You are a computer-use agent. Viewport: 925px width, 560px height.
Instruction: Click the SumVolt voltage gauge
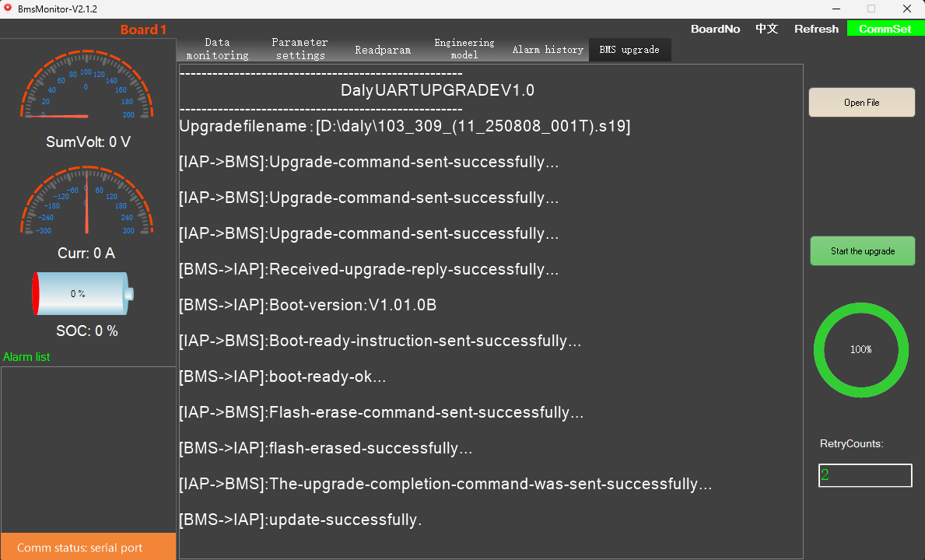[86, 87]
